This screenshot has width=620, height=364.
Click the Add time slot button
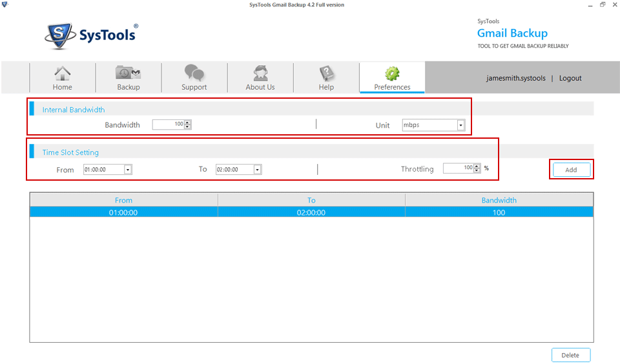(x=572, y=170)
